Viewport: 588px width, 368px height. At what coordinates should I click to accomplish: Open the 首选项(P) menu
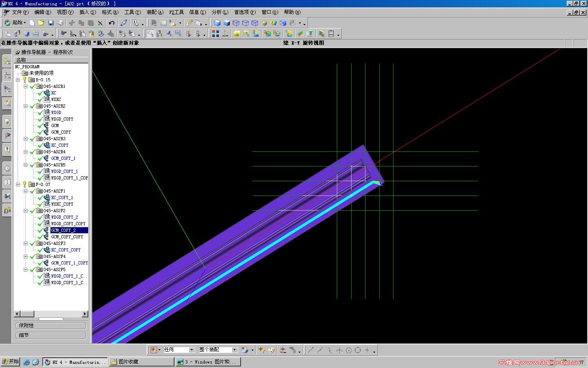[245, 12]
